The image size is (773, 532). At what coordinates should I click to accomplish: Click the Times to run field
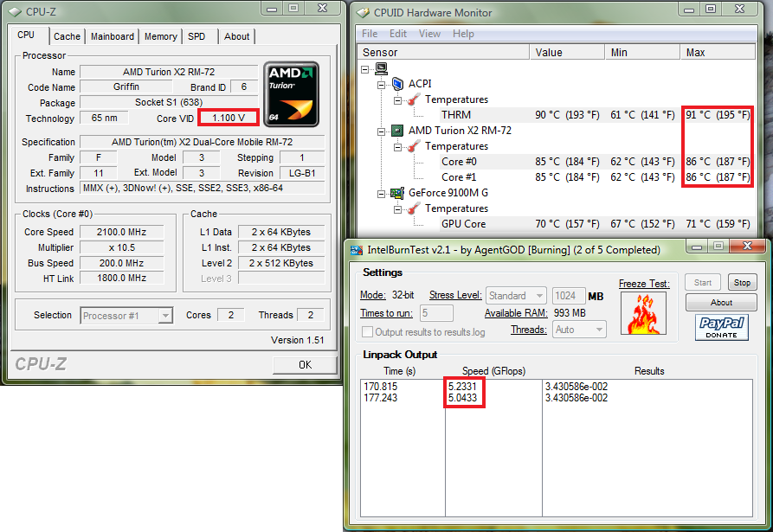(x=436, y=313)
